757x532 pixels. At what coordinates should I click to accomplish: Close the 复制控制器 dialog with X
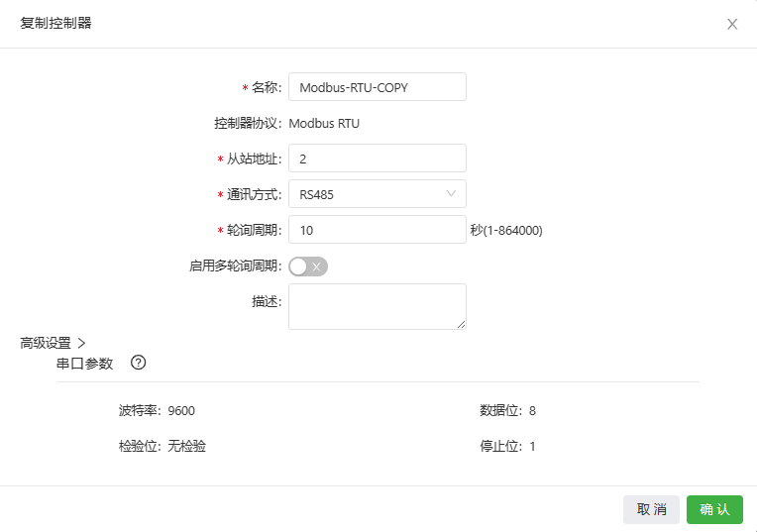(732, 24)
